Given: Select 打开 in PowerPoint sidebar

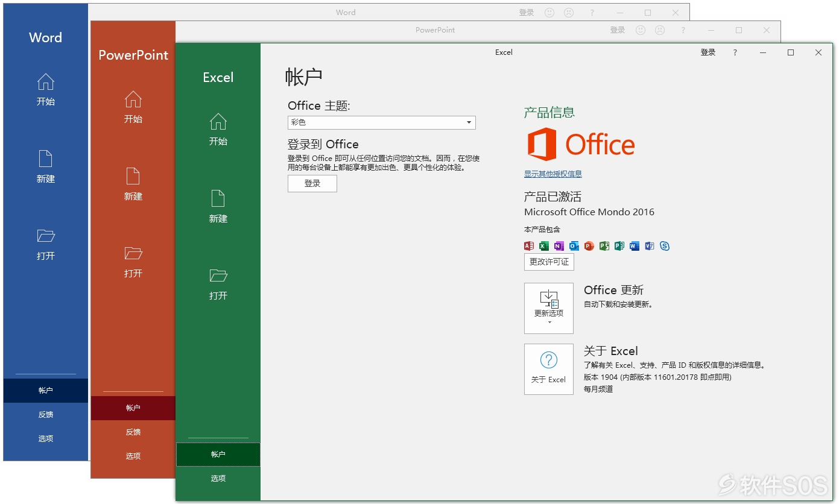Looking at the screenshot, I should click(133, 262).
